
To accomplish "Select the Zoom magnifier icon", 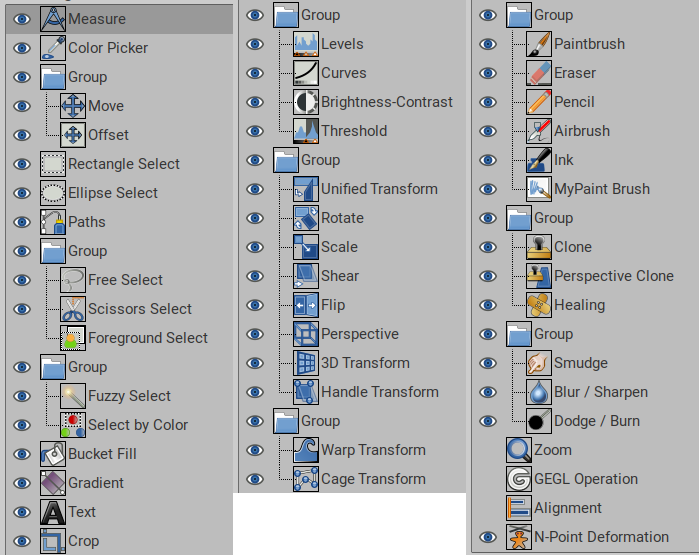I will pyautogui.click(x=519, y=450).
